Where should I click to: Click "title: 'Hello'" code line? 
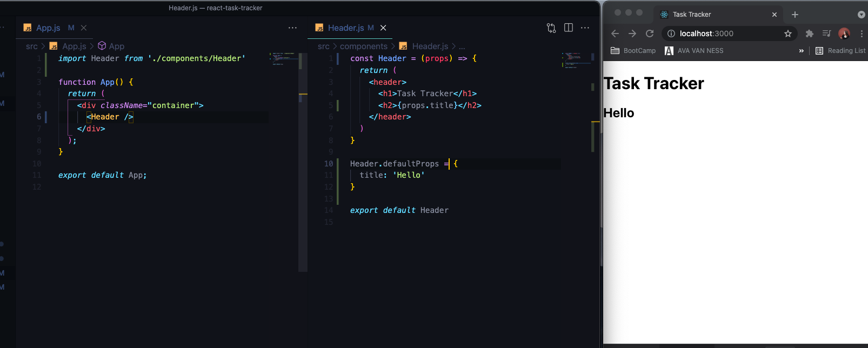392,175
